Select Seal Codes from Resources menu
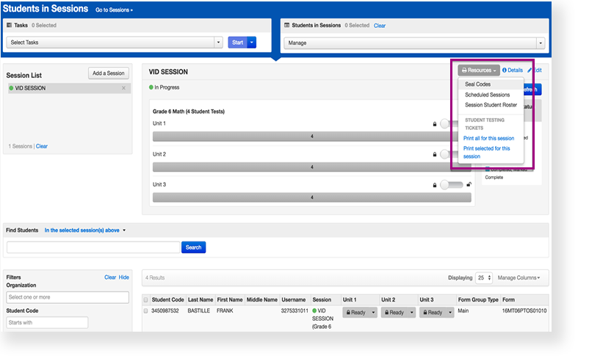This screenshot has width=589, height=364. coord(477,84)
